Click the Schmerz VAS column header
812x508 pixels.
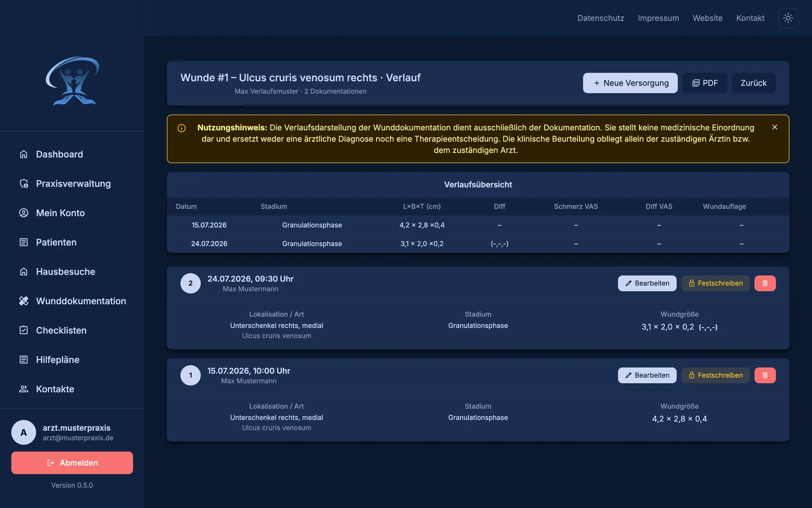pyautogui.click(x=576, y=206)
